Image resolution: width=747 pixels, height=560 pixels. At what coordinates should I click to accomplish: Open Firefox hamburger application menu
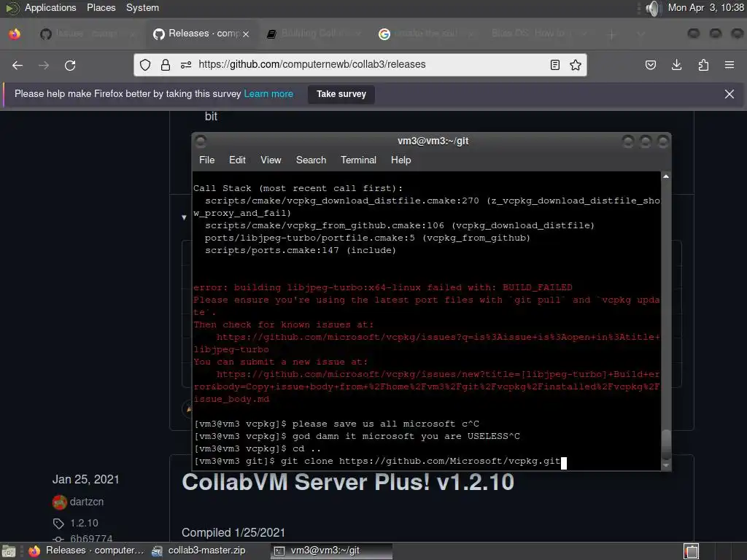click(x=729, y=65)
